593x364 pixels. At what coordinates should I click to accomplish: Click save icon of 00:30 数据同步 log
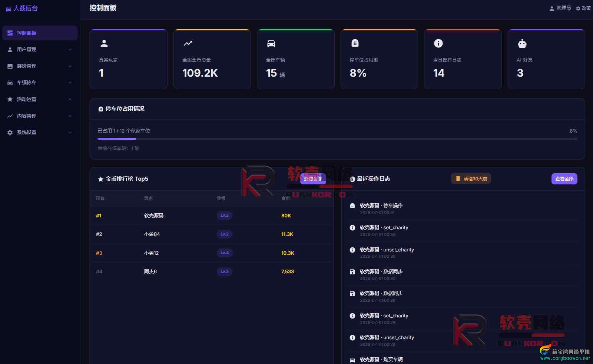pos(352,272)
